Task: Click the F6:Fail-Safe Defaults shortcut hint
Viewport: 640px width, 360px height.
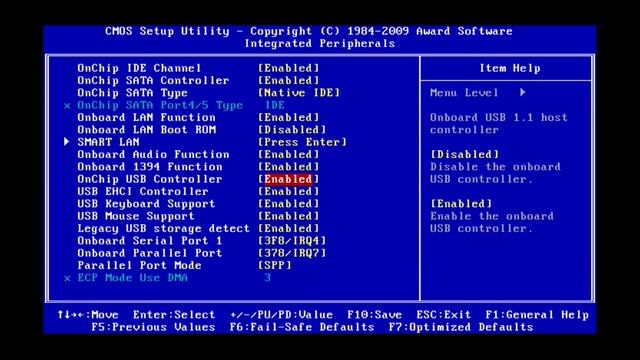Action: [302, 327]
